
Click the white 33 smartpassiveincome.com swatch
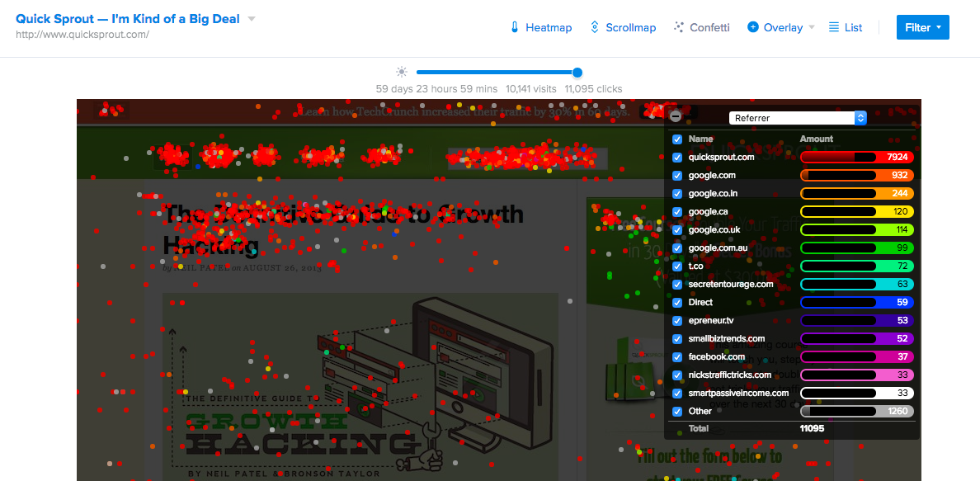(857, 393)
